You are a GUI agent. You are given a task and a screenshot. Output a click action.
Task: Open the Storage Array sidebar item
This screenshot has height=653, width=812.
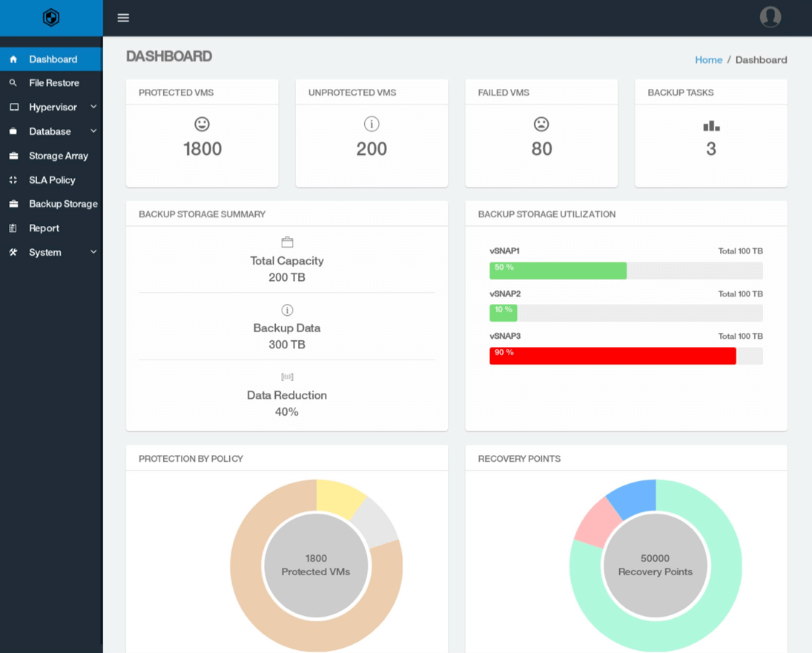click(x=58, y=156)
